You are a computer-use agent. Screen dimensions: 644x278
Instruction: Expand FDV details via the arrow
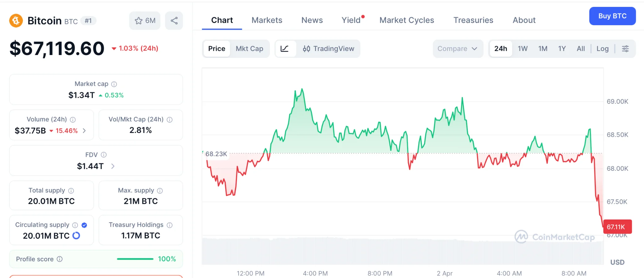point(113,166)
